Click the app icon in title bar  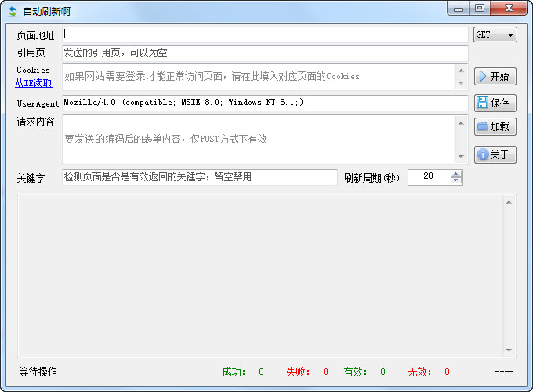pos(13,12)
